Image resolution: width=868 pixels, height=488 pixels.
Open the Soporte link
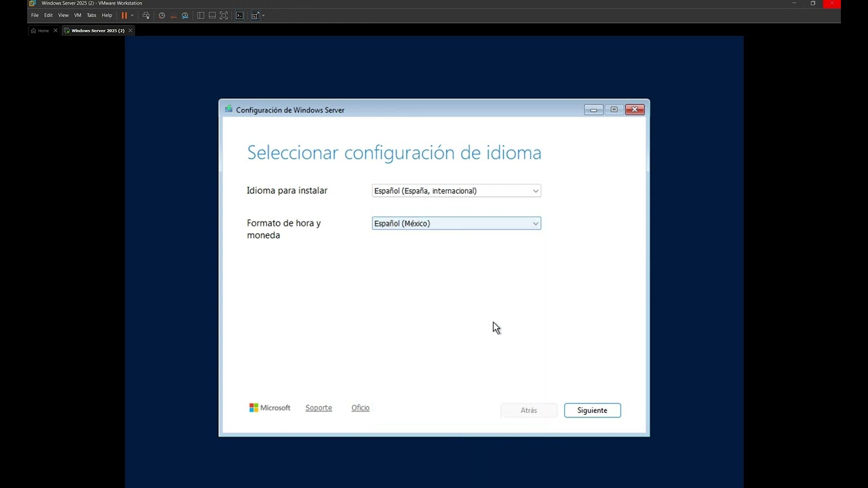319,408
